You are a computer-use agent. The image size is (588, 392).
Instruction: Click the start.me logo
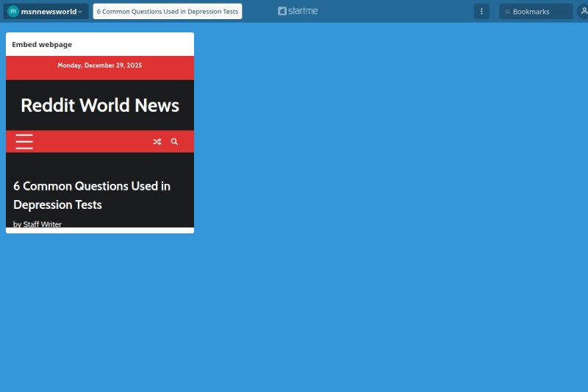(298, 11)
